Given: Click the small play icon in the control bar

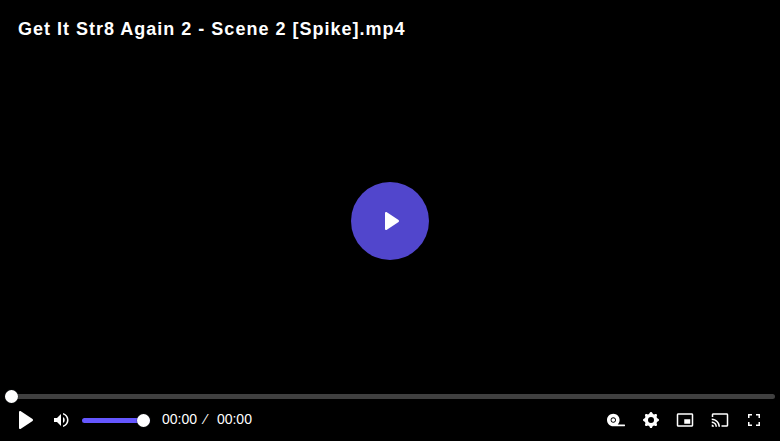Looking at the screenshot, I should pyautogui.click(x=26, y=420).
